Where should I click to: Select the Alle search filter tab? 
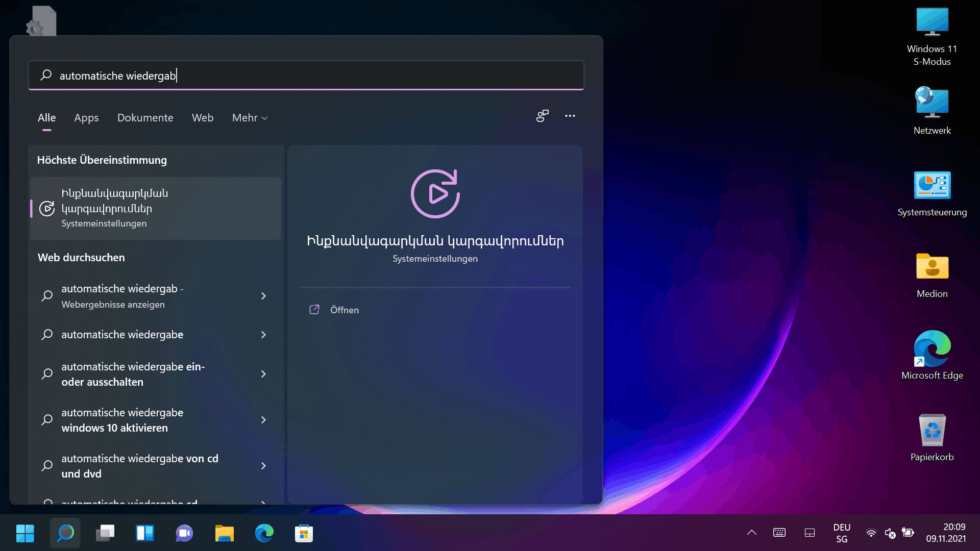[x=47, y=118]
